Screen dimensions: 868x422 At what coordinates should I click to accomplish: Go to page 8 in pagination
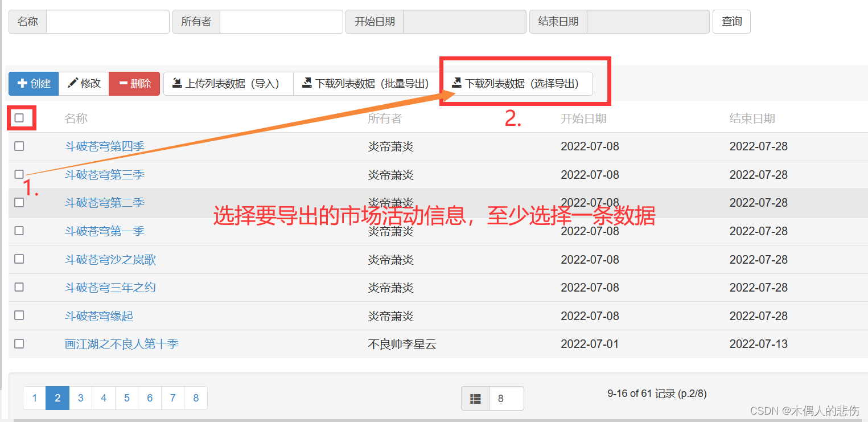coord(196,398)
